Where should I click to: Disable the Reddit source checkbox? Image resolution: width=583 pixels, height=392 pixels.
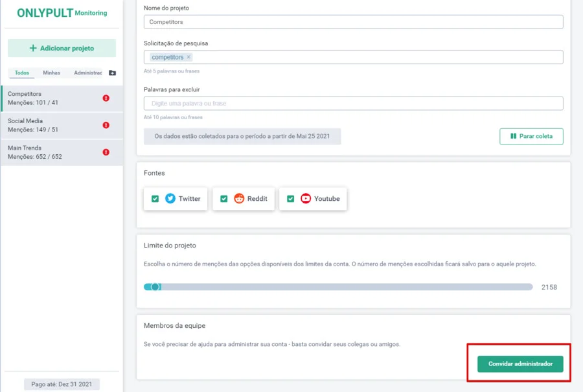click(223, 199)
